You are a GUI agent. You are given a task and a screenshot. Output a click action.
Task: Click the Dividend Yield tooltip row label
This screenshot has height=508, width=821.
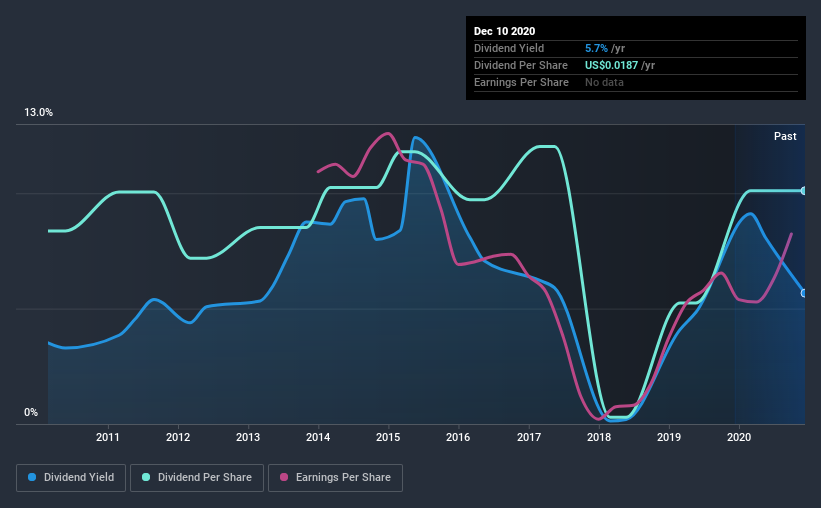pos(509,48)
